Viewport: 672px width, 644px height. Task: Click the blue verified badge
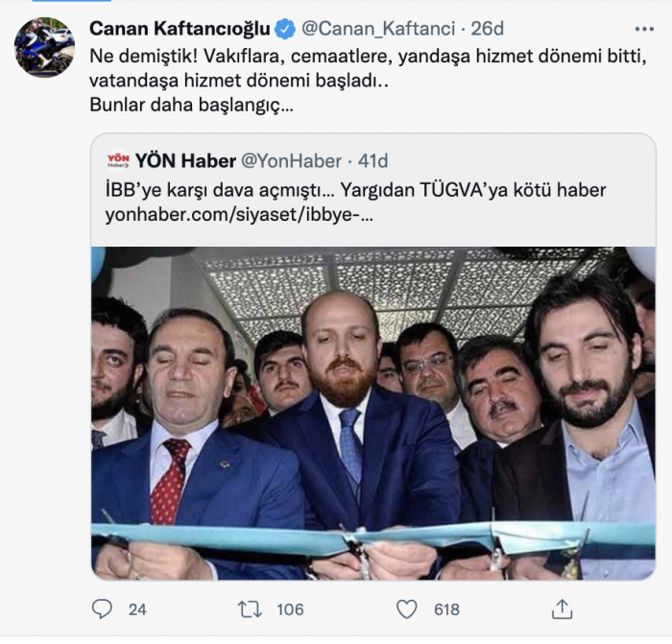click(x=285, y=31)
